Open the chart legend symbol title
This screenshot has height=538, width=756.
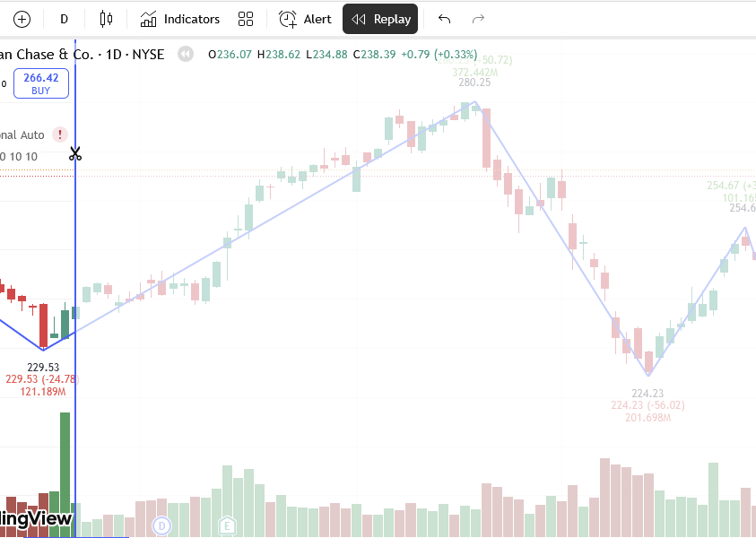pyautogui.click(x=81, y=54)
